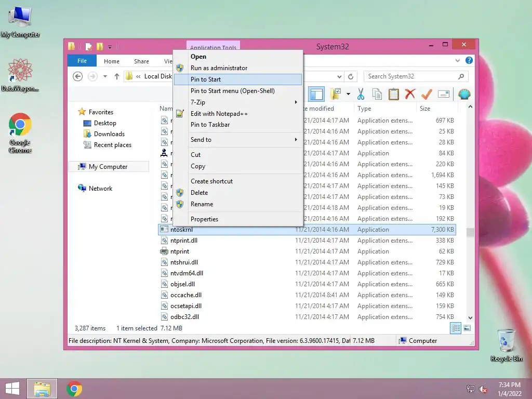Click File Explorer taskbar button
The width and height of the screenshot is (532, 399).
click(x=42, y=389)
